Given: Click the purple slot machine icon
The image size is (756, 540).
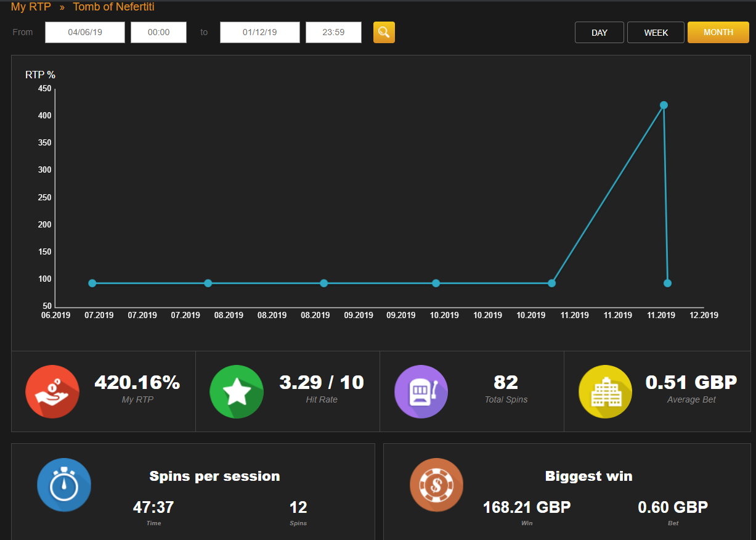Looking at the screenshot, I should tap(421, 391).
